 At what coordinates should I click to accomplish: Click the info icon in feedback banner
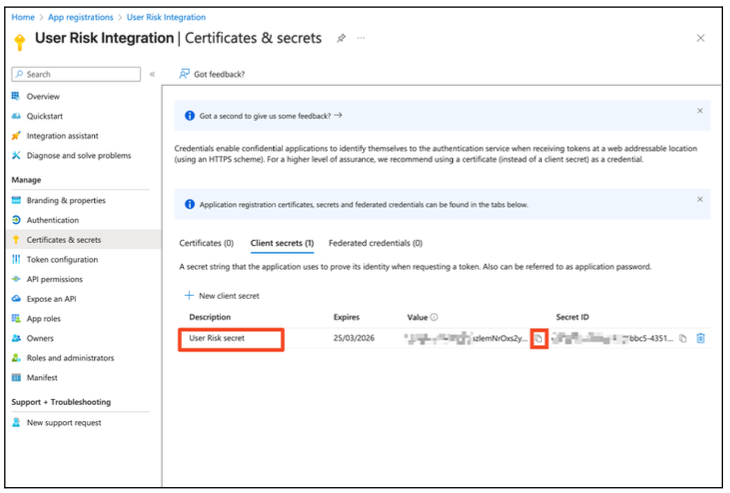pyautogui.click(x=189, y=115)
